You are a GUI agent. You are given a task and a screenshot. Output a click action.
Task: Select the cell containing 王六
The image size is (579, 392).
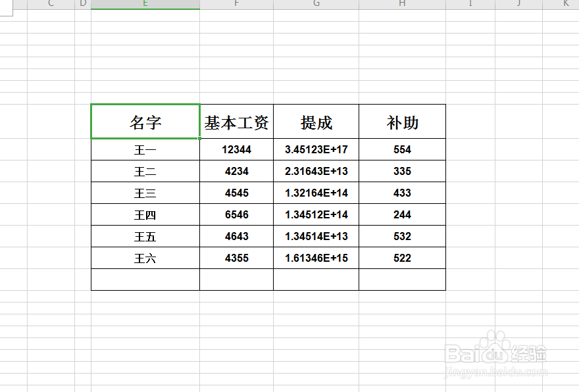pos(145,258)
